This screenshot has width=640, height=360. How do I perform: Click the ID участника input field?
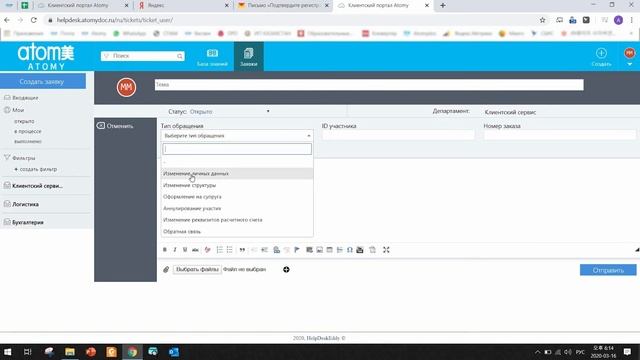tap(398, 135)
